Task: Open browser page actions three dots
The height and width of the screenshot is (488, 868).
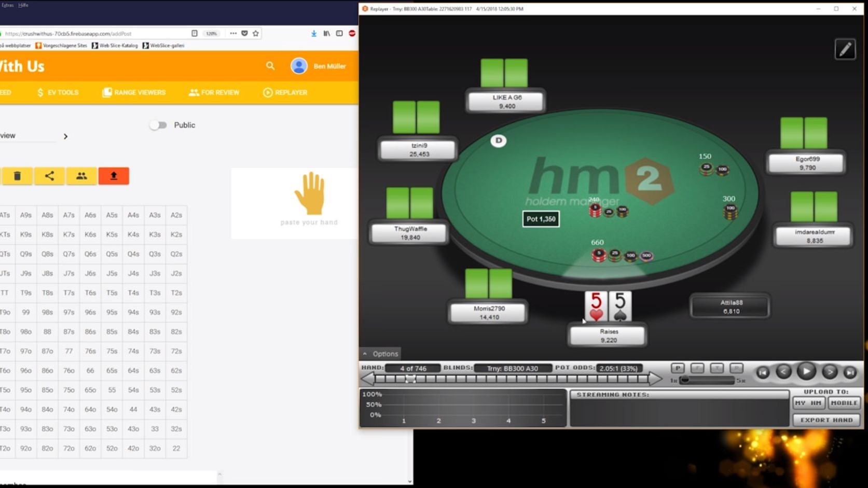Action: click(233, 33)
